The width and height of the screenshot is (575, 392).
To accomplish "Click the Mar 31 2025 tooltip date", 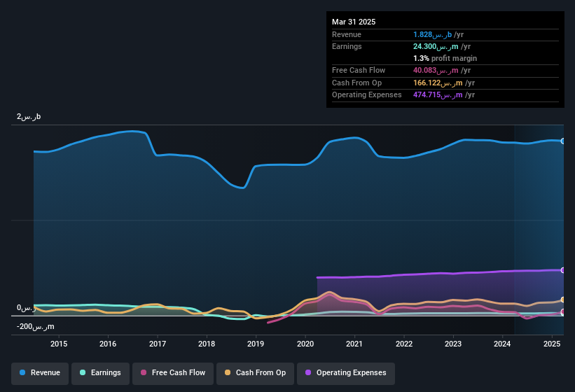I will tap(354, 22).
